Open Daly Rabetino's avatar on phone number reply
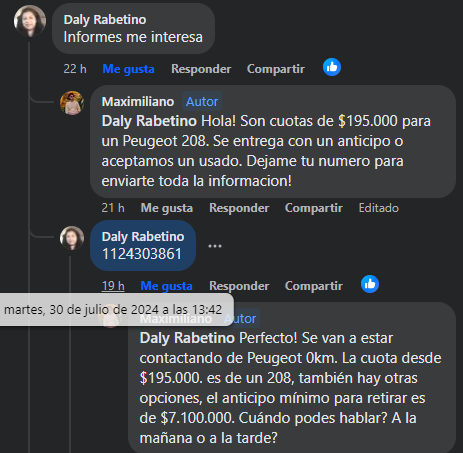The width and height of the screenshot is (463, 453). (x=72, y=238)
